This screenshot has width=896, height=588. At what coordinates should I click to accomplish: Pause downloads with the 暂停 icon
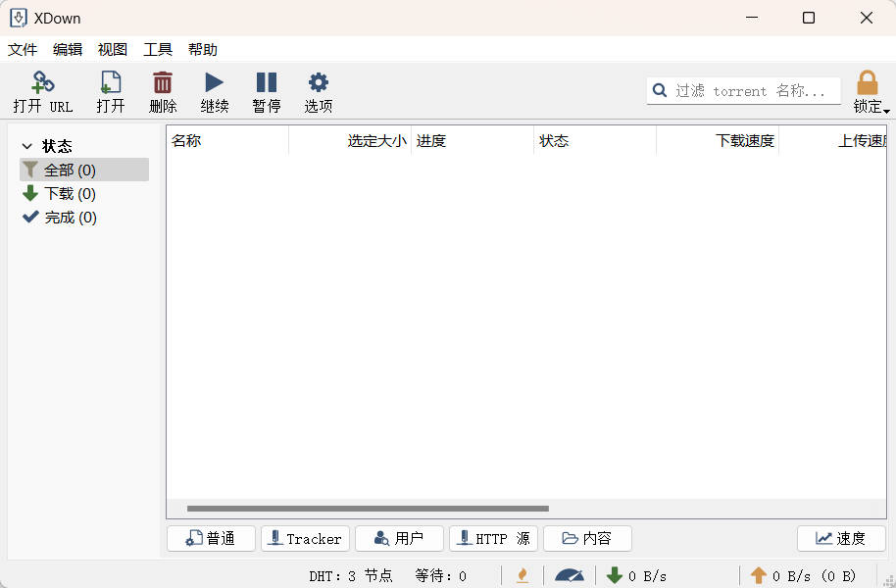(x=266, y=91)
